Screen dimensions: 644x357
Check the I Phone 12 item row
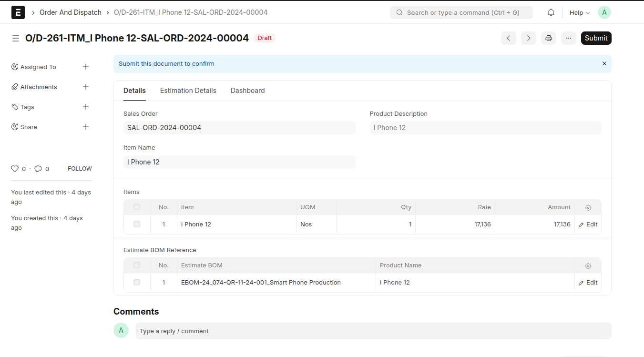tap(137, 224)
